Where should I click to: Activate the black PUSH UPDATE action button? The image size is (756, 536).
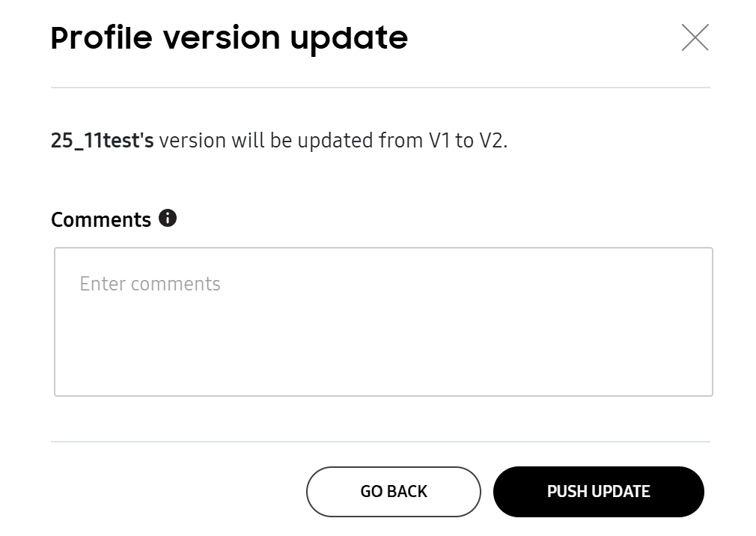tap(598, 491)
